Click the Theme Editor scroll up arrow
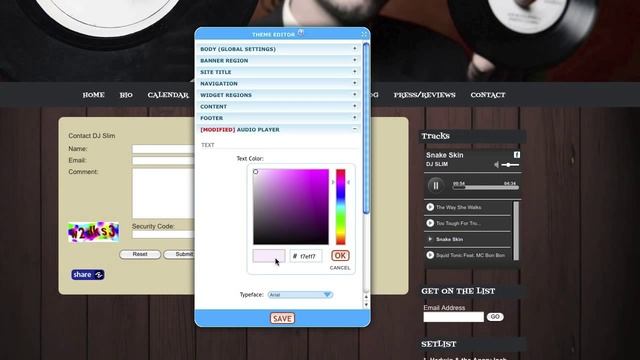 coord(366,297)
